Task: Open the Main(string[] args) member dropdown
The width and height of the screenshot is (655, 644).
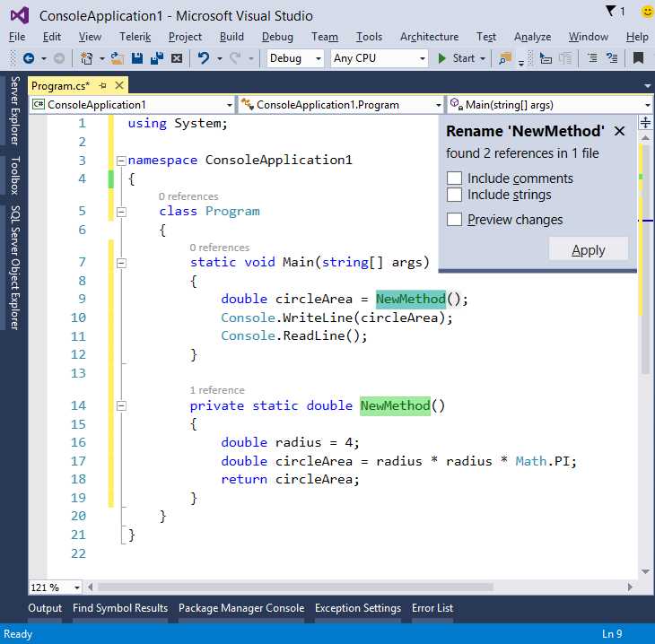Action: [551, 104]
